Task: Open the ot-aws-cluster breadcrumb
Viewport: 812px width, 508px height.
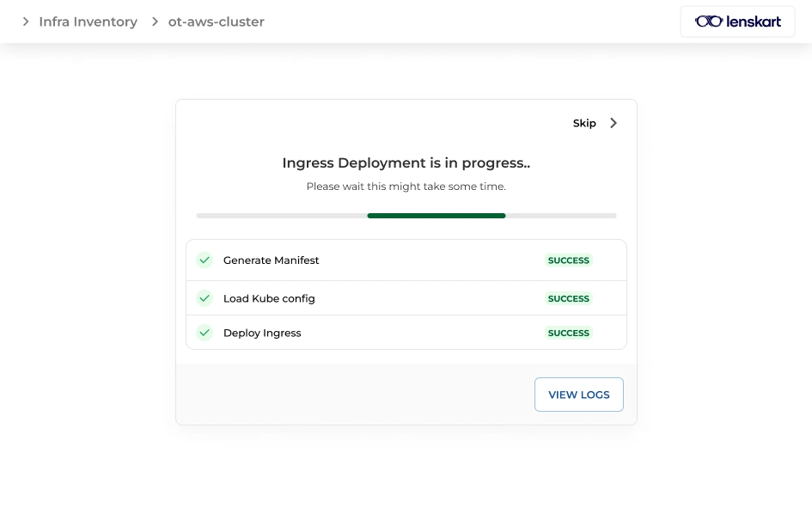Action: [x=216, y=21]
